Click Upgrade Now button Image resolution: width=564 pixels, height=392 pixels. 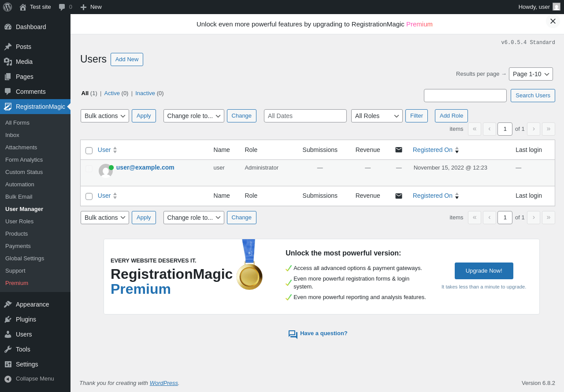tap(484, 271)
